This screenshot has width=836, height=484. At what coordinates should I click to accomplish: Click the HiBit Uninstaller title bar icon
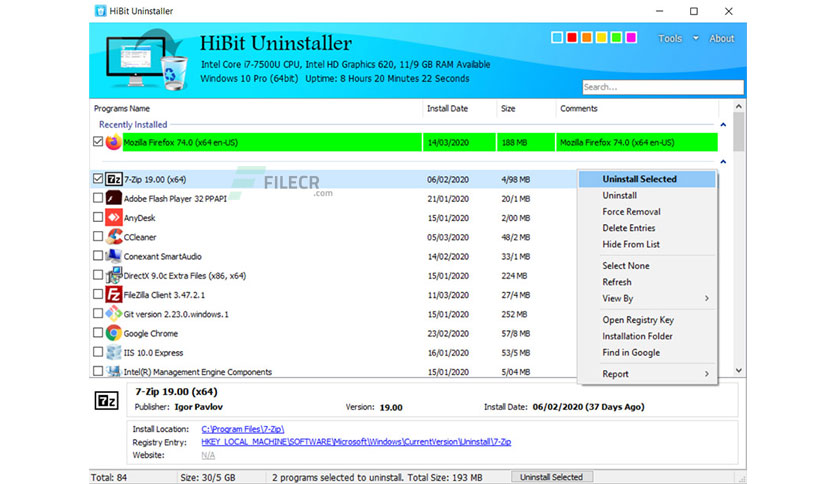click(x=100, y=11)
